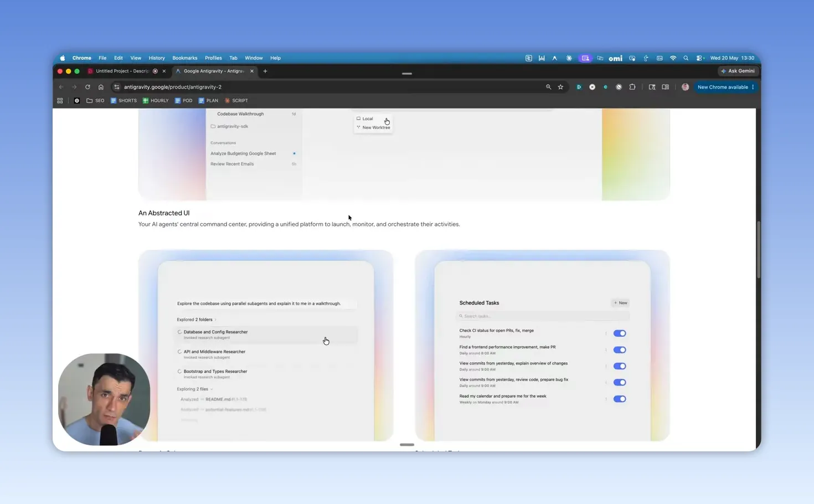Open the Chrome profile avatar
The image size is (814, 504).
686,87
